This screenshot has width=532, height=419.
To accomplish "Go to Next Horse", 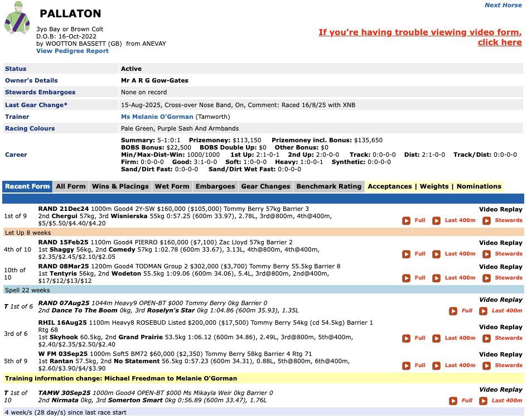I will (503, 5).
